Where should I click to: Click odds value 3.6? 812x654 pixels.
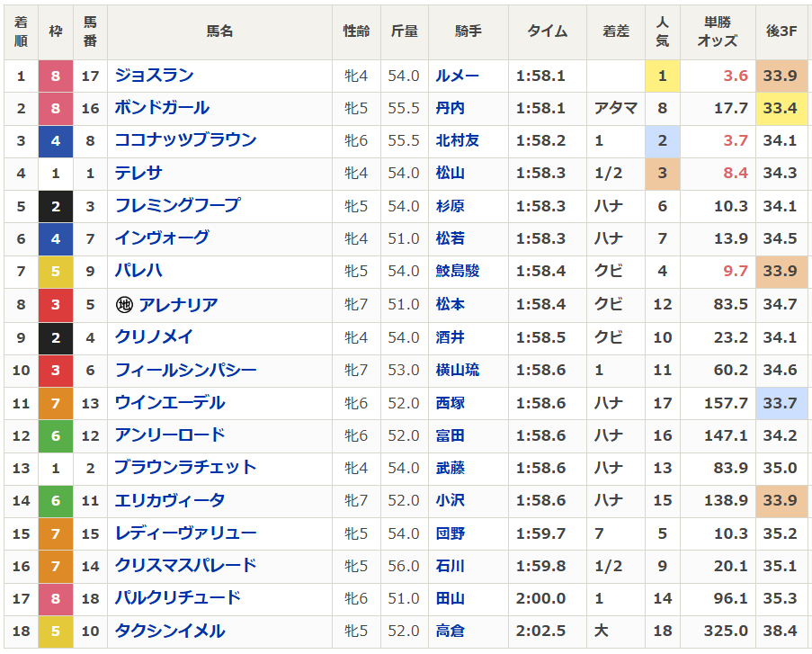(736, 76)
